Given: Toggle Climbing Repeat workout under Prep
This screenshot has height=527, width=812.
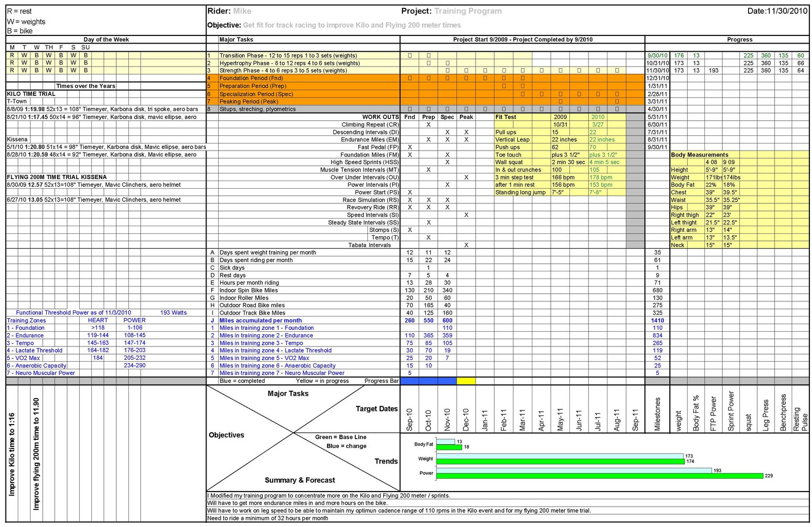Looking at the screenshot, I should pyautogui.click(x=428, y=124).
